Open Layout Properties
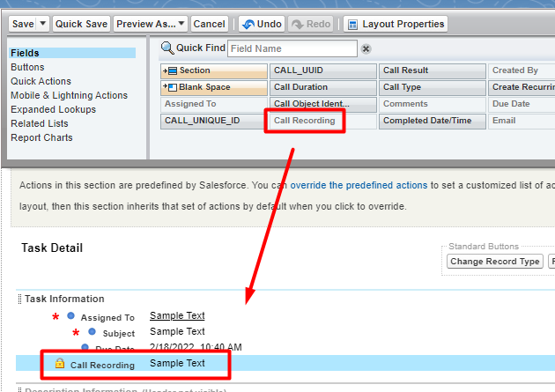 coord(396,24)
